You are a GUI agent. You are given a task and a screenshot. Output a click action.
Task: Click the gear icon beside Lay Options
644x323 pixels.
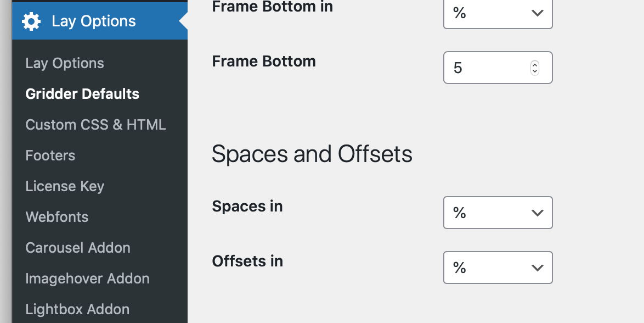pos(31,21)
